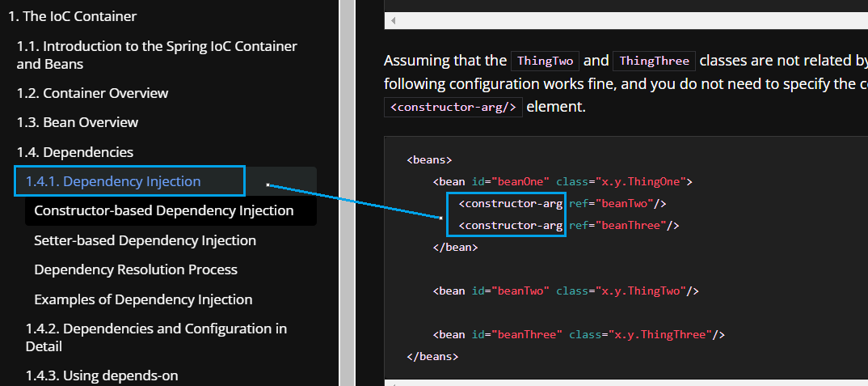Jump to 'Constructor-based Dependency Injection'
Screen dimensions: 868x386
click(164, 210)
